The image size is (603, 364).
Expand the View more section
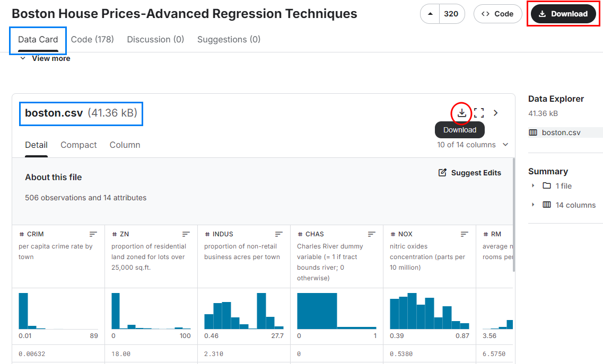click(x=45, y=58)
